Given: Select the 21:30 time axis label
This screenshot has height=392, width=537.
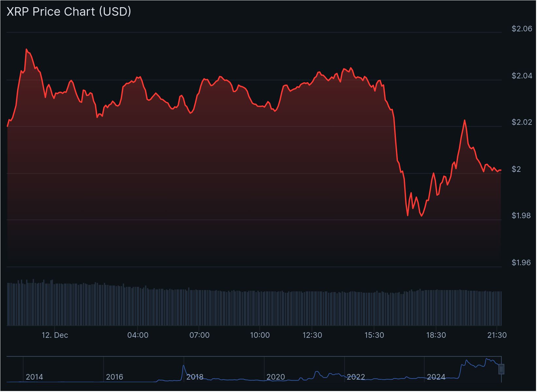Looking at the screenshot, I should pyautogui.click(x=496, y=335).
